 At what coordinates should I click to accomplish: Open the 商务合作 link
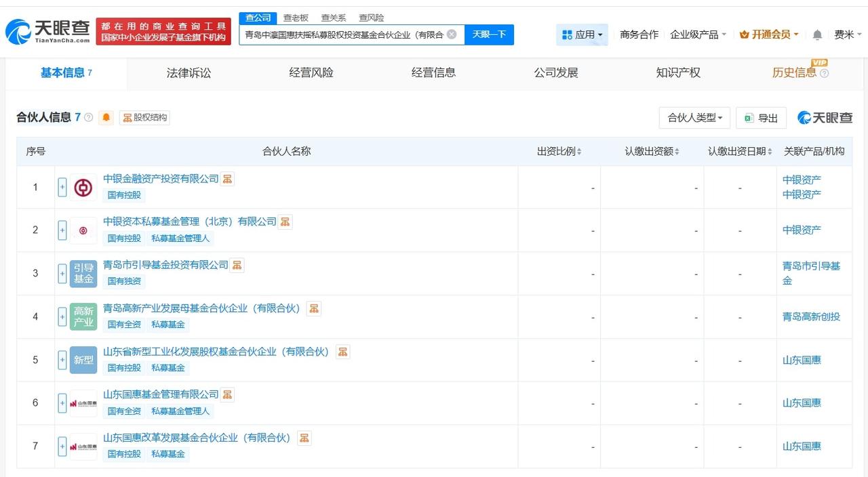coord(639,35)
